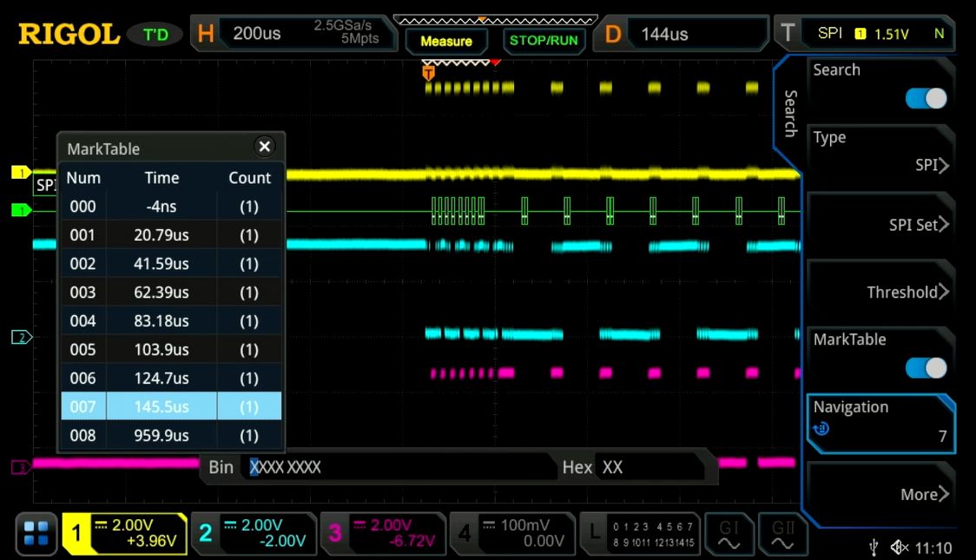Expand the SPI Set options
Viewport: 976px width, 560px height.
pos(880,224)
